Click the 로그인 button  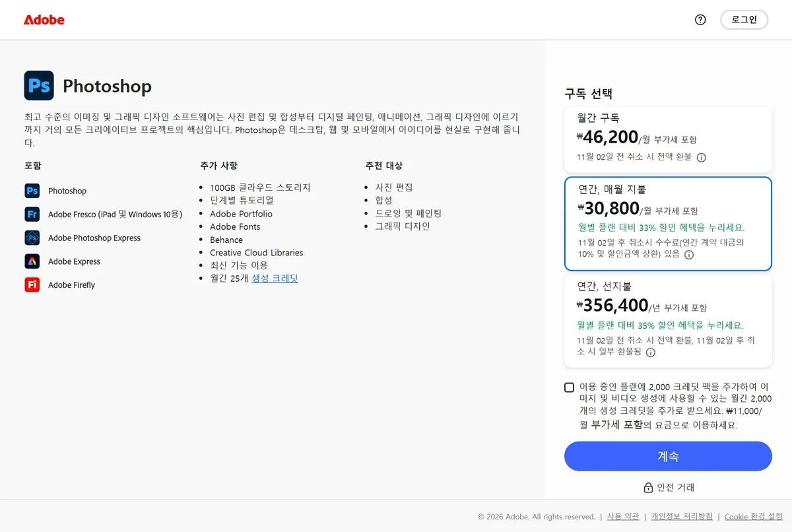(744, 20)
